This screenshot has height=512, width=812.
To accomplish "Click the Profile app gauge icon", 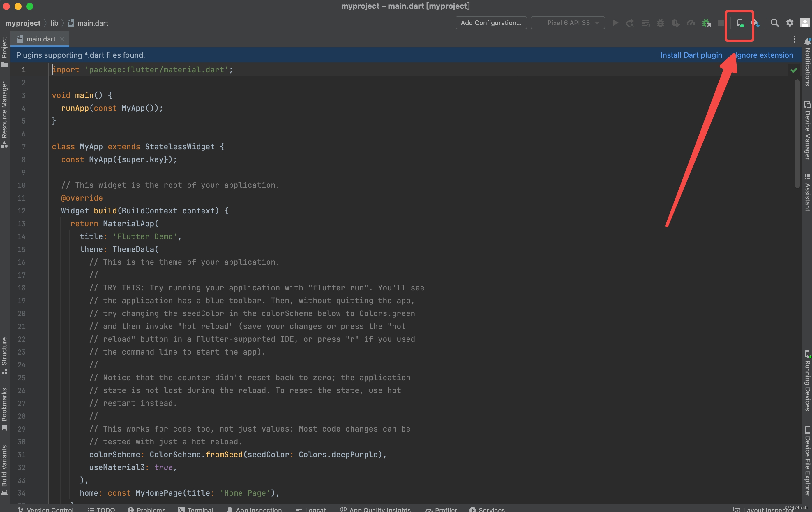I will (691, 23).
